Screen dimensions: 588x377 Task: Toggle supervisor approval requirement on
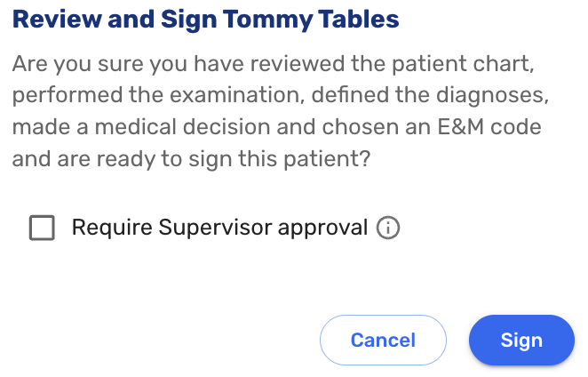click(x=42, y=229)
